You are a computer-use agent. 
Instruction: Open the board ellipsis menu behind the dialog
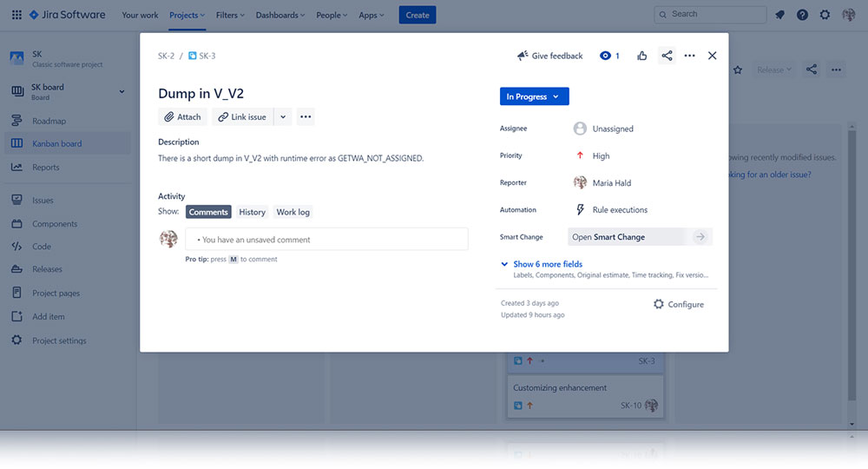(836, 69)
